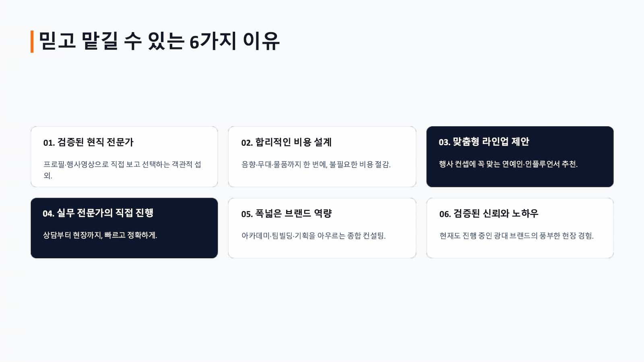The image size is (644, 362).
Task: Select the dark navy card in the bottom row
Action: coord(124,228)
